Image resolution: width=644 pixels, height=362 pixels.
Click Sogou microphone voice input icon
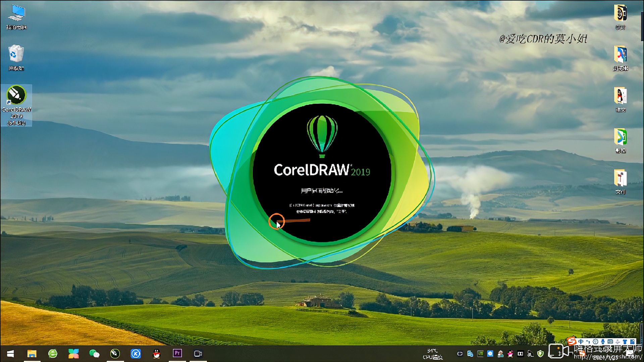coord(603,342)
